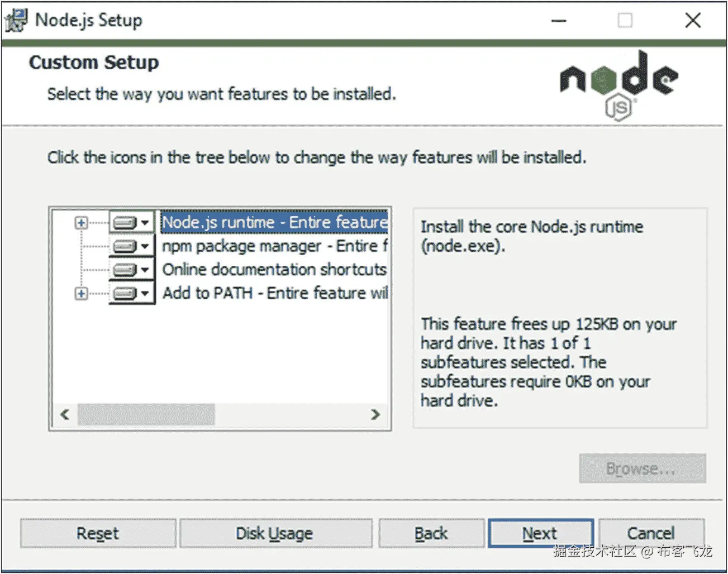Proceed with the Next button

click(541, 533)
